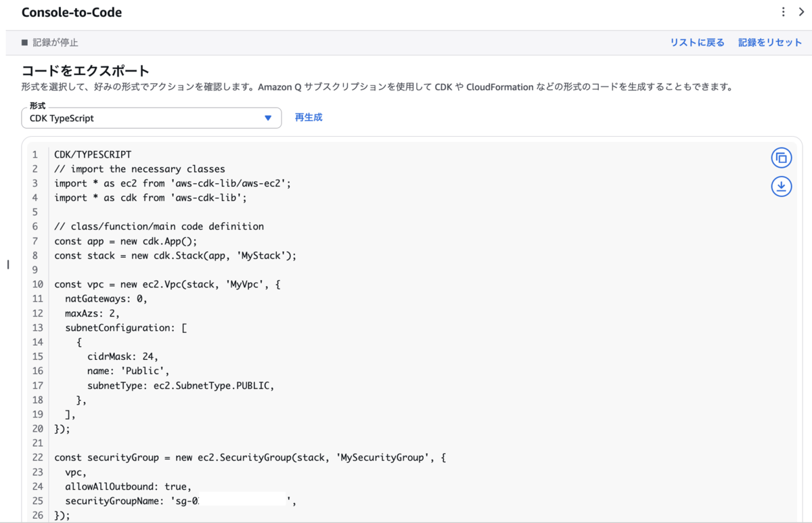Click the 'natGateways: 0,' line
812x523 pixels.
click(106, 298)
